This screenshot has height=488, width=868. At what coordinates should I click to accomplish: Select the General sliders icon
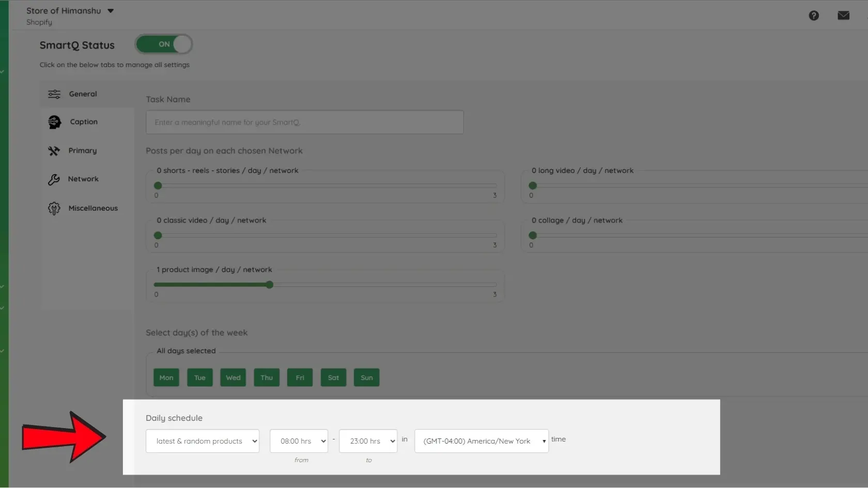click(54, 94)
